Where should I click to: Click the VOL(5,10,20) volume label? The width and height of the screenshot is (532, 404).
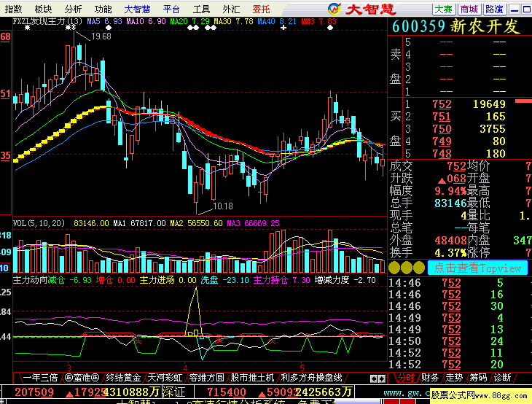39,223
